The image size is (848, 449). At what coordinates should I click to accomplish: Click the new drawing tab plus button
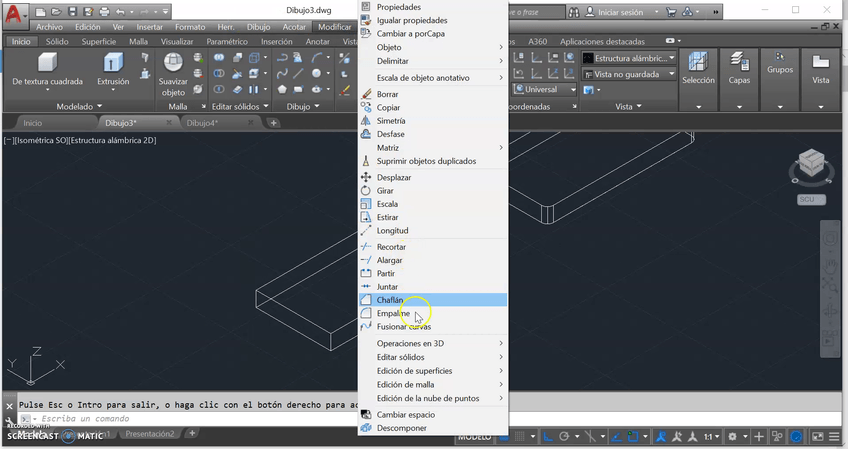tap(274, 123)
